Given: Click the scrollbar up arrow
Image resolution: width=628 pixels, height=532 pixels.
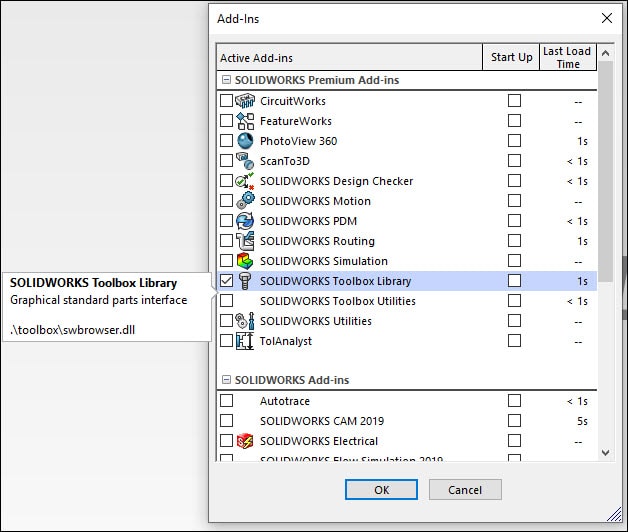Looking at the screenshot, I should coord(606,53).
